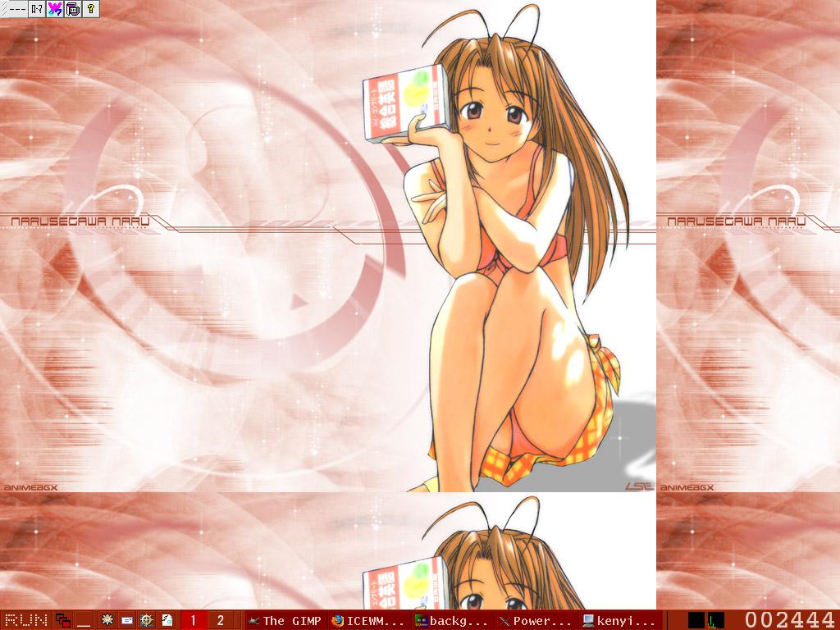Open the RUN start menu button
Image resolution: width=840 pixels, height=630 pixels.
pyautogui.click(x=25, y=620)
